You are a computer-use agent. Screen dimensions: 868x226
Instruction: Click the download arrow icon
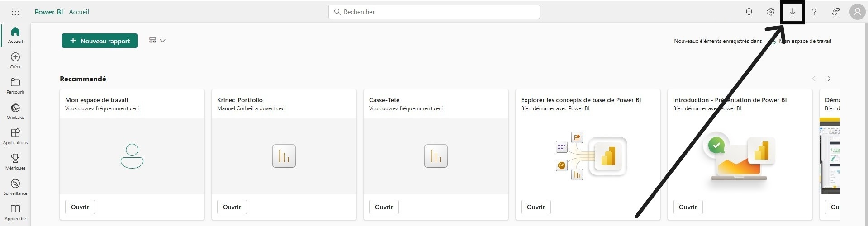(792, 12)
